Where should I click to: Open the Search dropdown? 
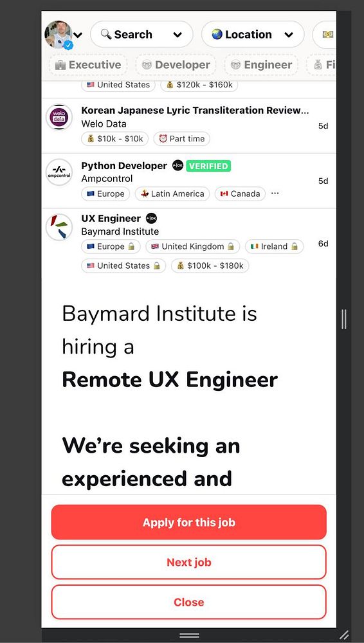point(141,35)
